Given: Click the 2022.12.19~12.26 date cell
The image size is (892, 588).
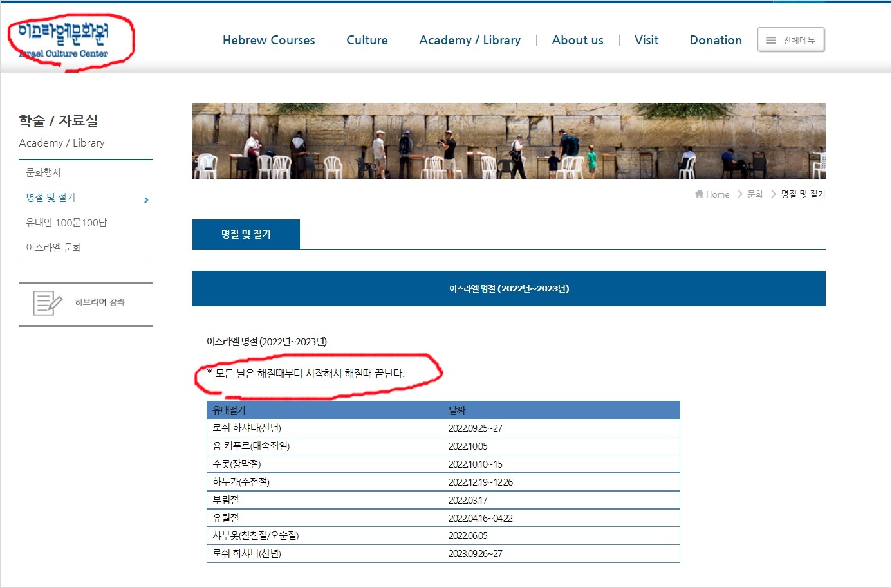Looking at the screenshot, I should point(480,482).
